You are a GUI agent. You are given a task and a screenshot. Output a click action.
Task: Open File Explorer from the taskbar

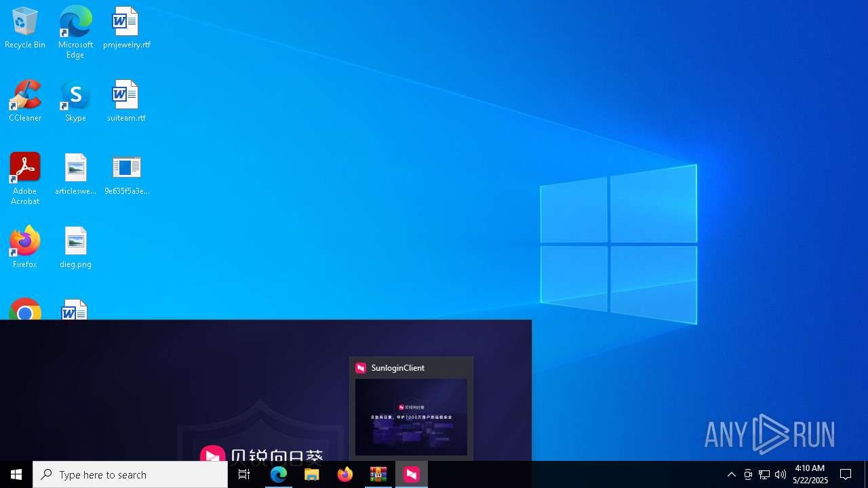point(312,474)
